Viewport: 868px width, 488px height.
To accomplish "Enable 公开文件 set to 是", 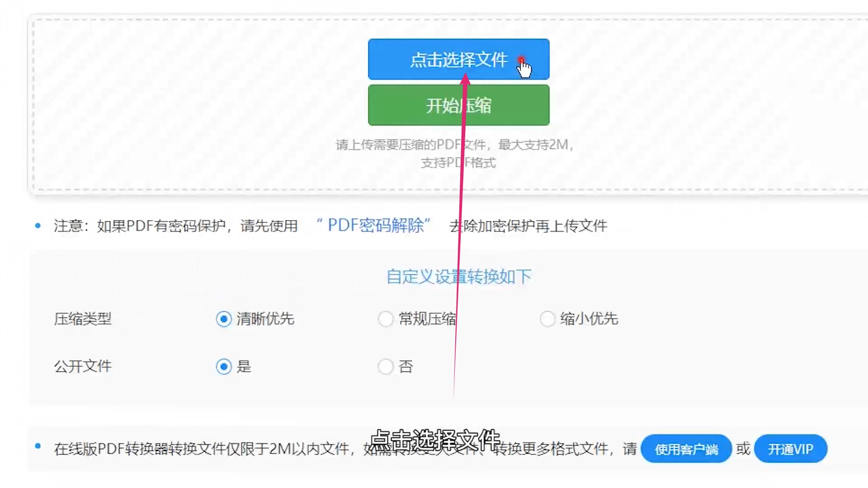I will click(225, 366).
